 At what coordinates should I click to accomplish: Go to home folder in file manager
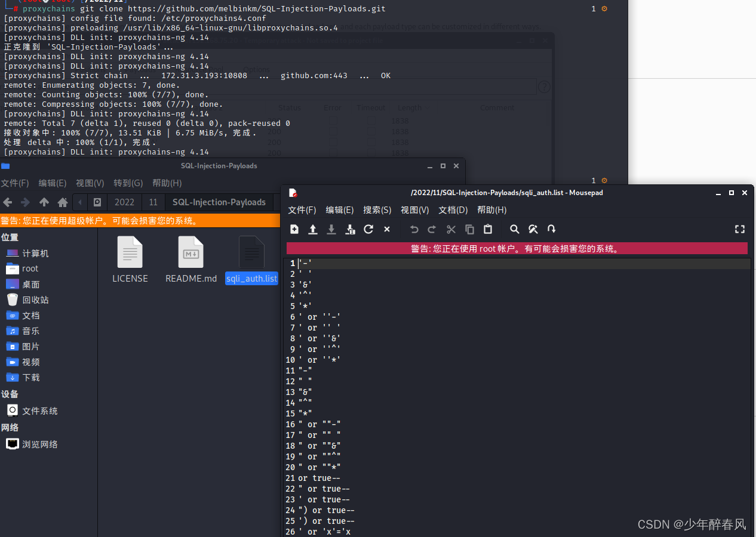click(62, 202)
